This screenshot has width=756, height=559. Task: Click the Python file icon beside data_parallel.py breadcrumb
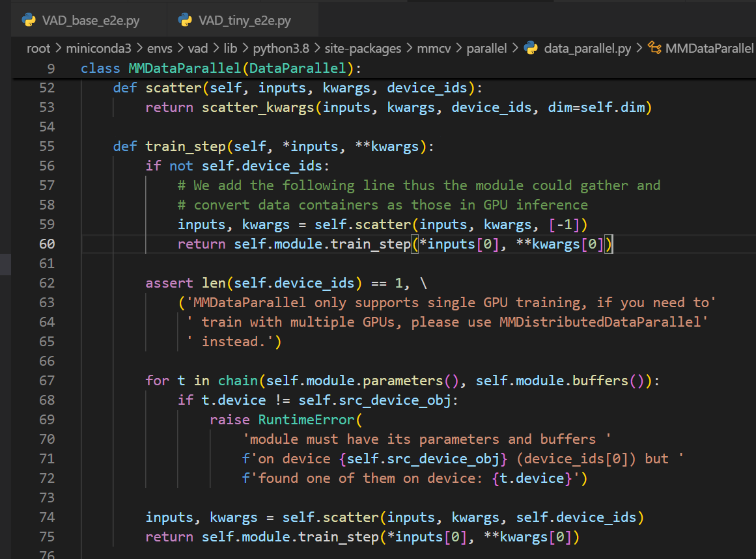click(x=531, y=48)
